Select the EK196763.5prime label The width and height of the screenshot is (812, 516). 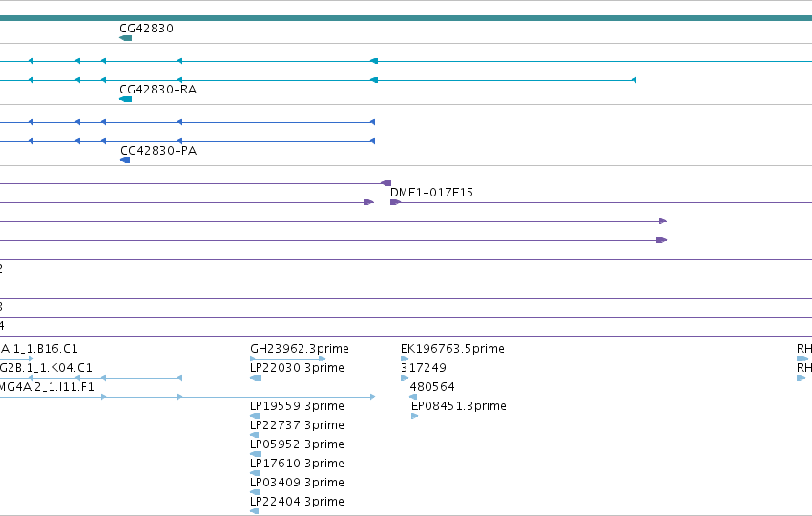click(452, 349)
